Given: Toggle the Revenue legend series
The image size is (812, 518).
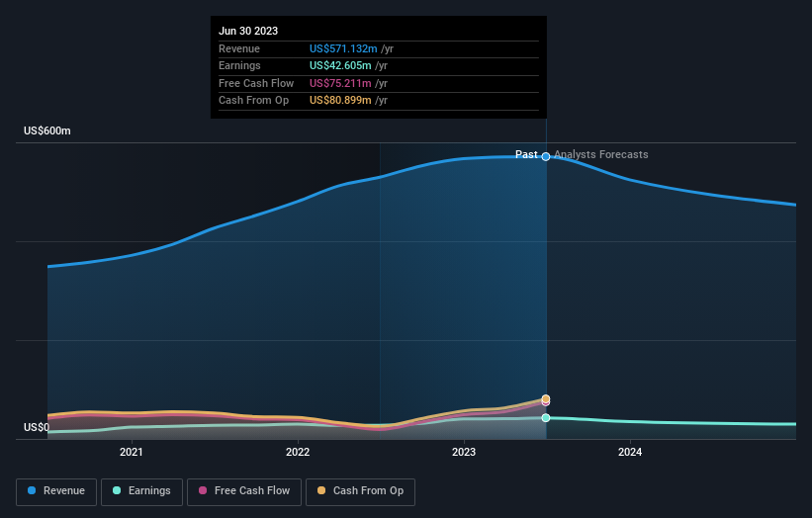Looking at the screenshot, I should pyautogui.click(x=56, y=491).
